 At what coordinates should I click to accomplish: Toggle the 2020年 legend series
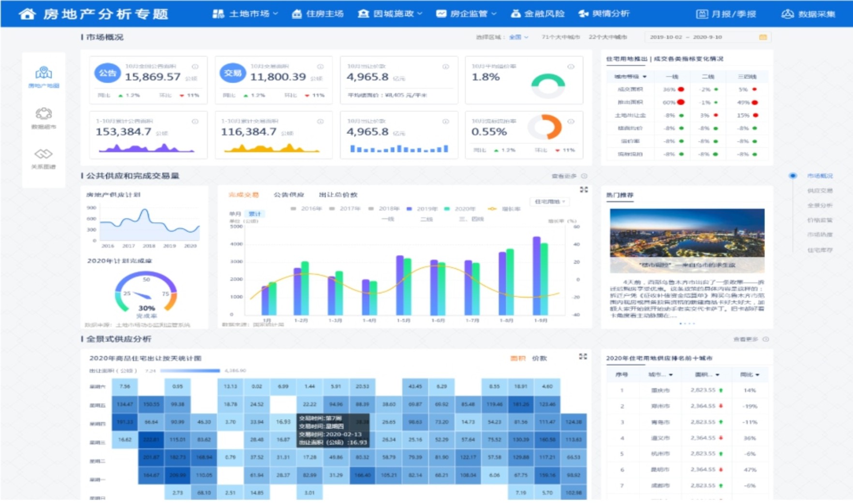(x=460, y=209)
